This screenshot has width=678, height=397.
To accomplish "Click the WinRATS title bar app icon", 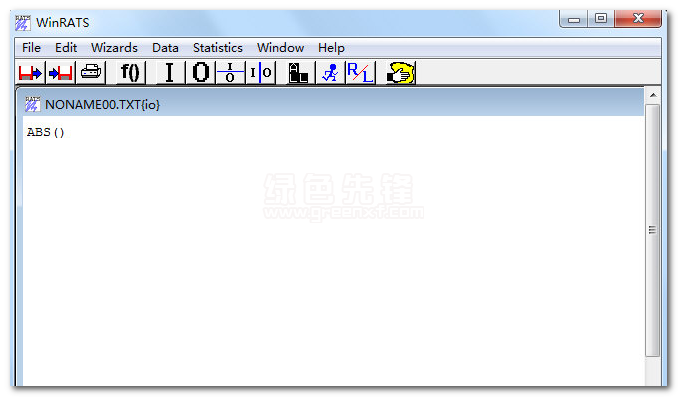I will click(x=22, y=22).
